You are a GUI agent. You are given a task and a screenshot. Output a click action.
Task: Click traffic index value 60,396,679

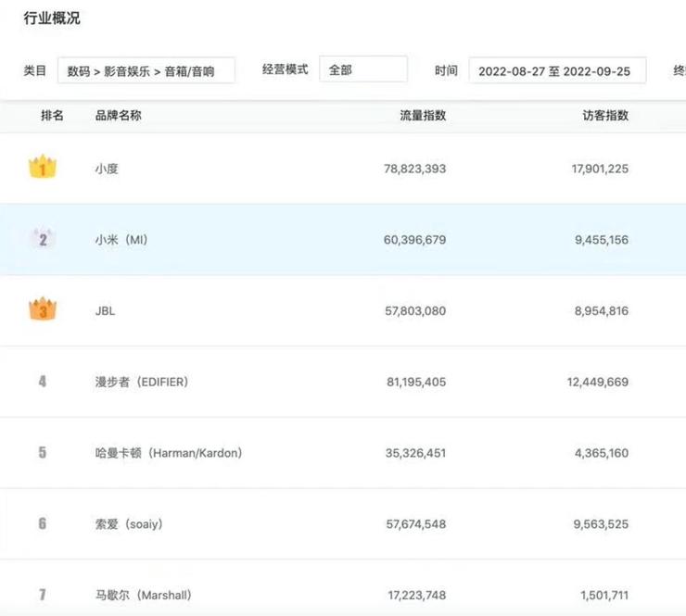pos(414,240)
